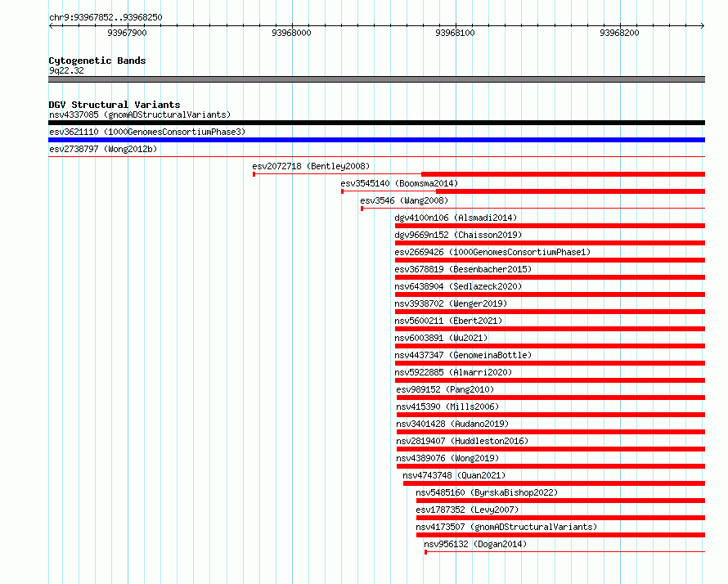Screen dimensions: 728x584
Task: Open variant esv989152 (Pang2010)
Action: pos(445,389)
